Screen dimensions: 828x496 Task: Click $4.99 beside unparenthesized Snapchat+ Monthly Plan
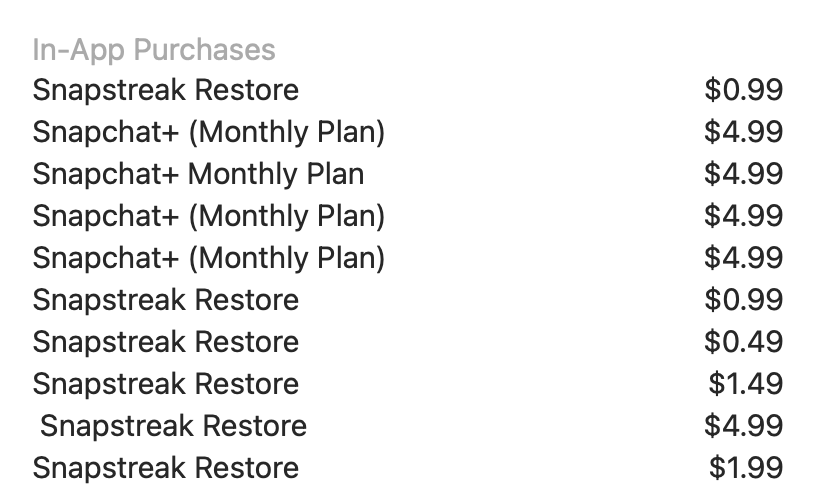coord(744,174)
